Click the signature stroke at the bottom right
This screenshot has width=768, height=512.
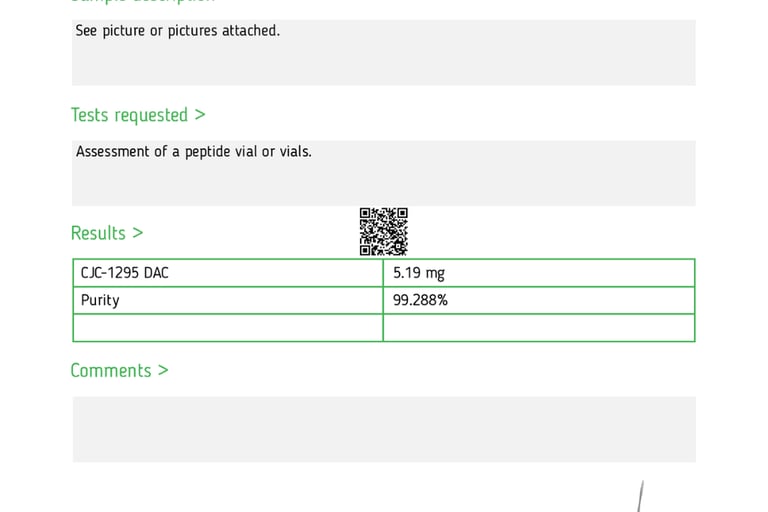point(640,496)
